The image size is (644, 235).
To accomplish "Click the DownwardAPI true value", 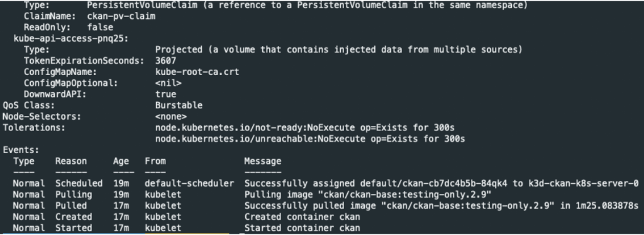I will tap(165, 95).
